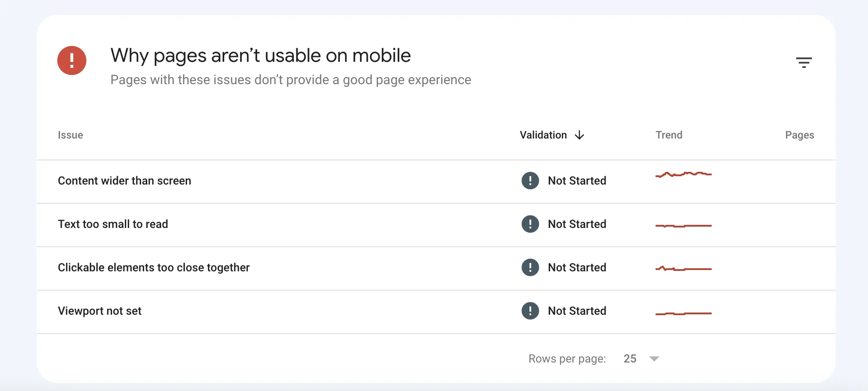Click Not Started in Content wider than screen row
Screen dimensions: 868x391
tap(577, 181)
